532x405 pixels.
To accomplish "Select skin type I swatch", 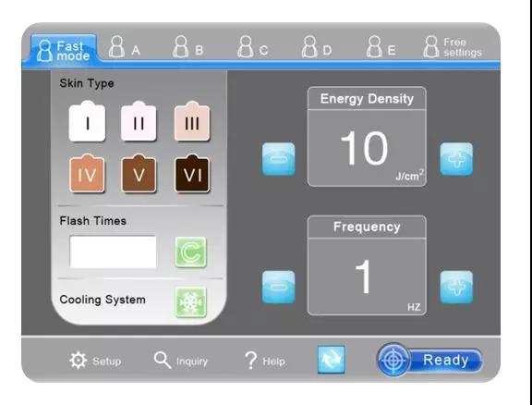I will click(87, 122).
